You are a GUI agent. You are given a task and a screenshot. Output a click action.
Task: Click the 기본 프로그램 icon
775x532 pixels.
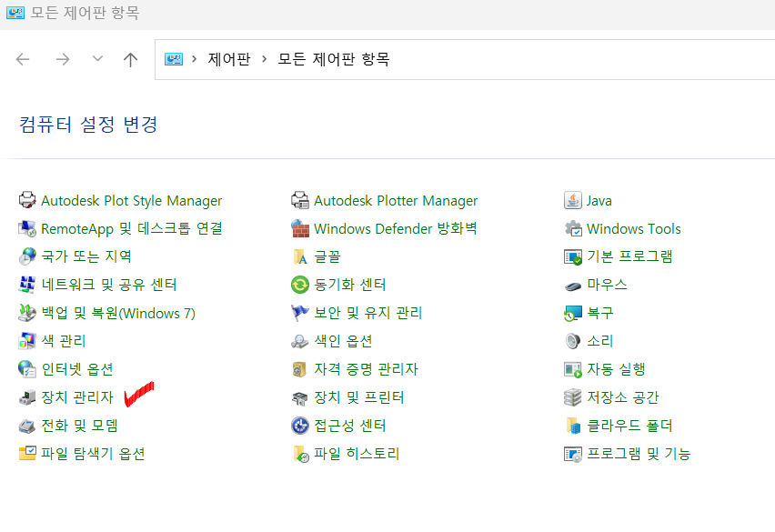coord(573,256)
